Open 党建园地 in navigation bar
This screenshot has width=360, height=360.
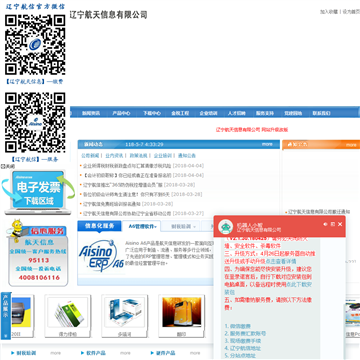pos(293,113)
